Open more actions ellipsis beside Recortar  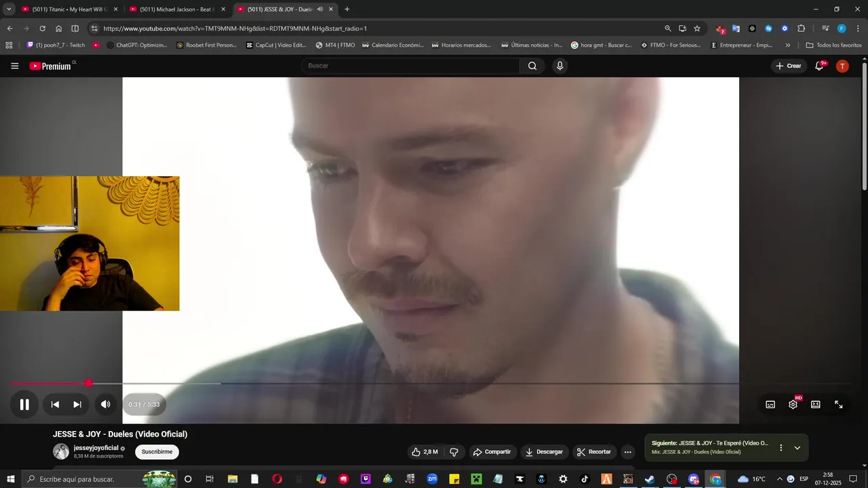627,451
